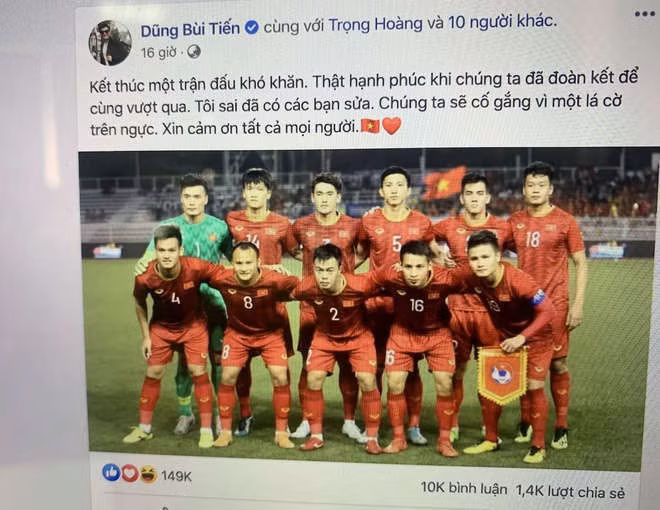Click the red heart emoji in post
This screenshot has width=660, height=510.
391,126
